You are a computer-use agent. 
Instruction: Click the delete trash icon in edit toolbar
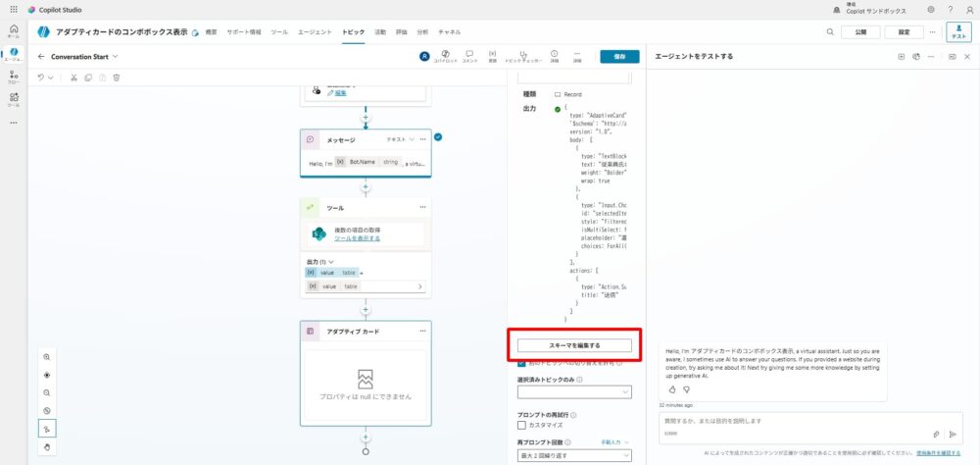pos(117,77)
